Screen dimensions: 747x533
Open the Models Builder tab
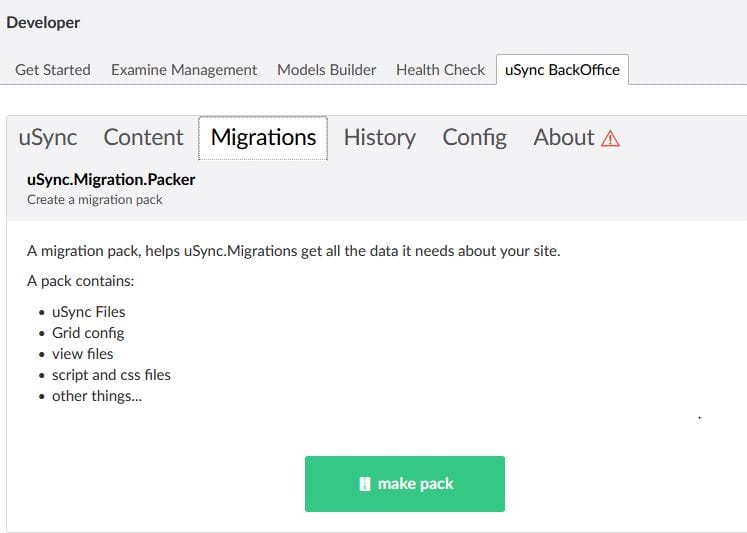[x=326, y=70]
